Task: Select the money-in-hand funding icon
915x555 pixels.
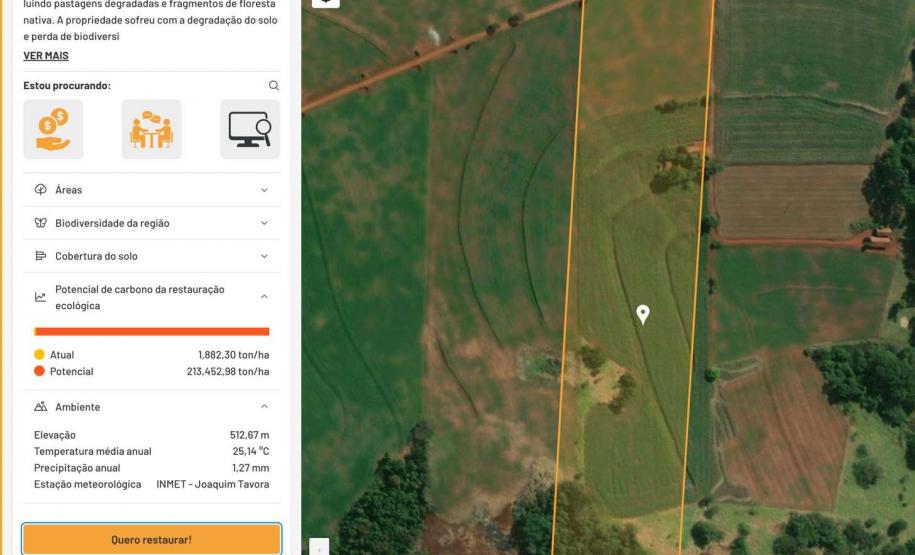Action: [53, 129]
